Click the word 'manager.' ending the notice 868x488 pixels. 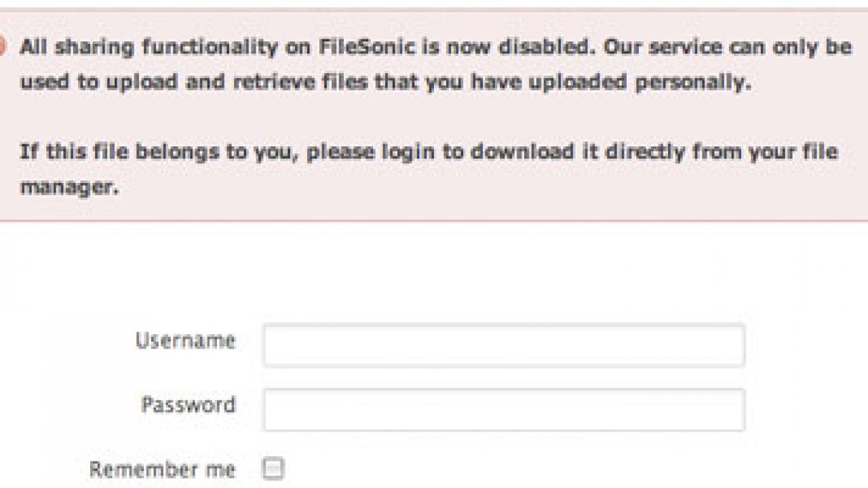[69, 186]
